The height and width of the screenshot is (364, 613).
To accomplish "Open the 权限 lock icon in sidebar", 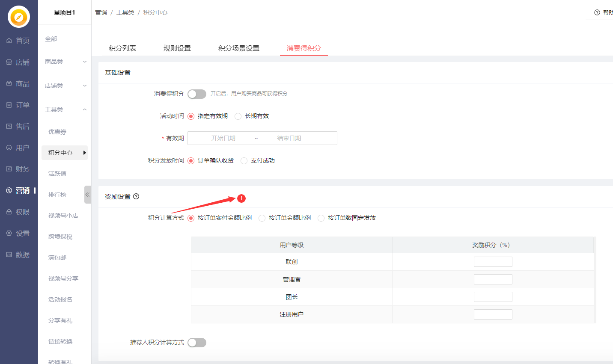I will (9, 212).
